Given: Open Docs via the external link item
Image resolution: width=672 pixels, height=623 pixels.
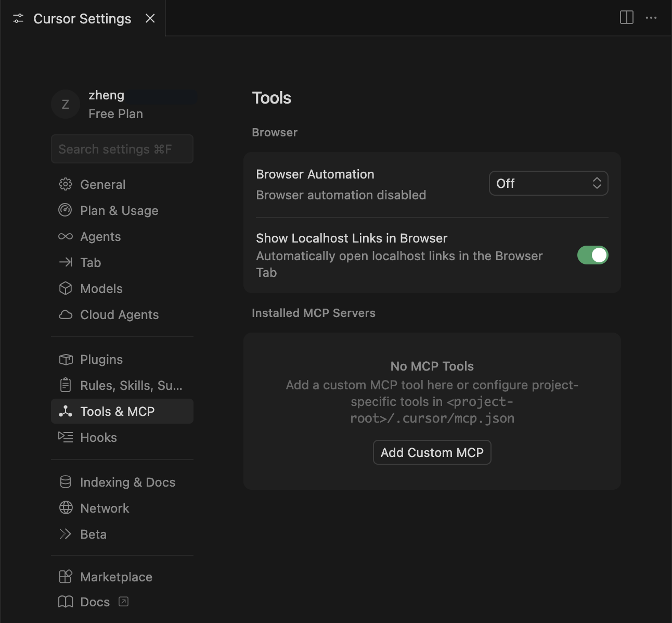Looking at the screenshot, I should [94, 602].
